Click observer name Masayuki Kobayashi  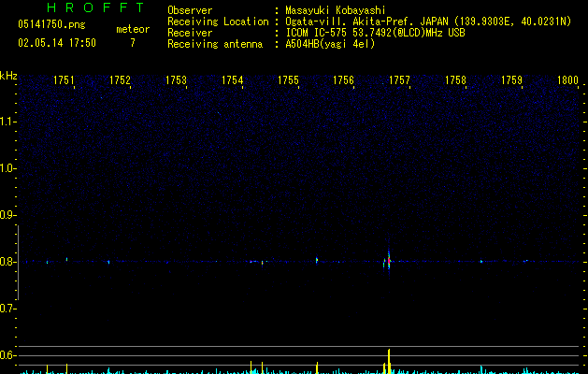(x=336, y=10)
